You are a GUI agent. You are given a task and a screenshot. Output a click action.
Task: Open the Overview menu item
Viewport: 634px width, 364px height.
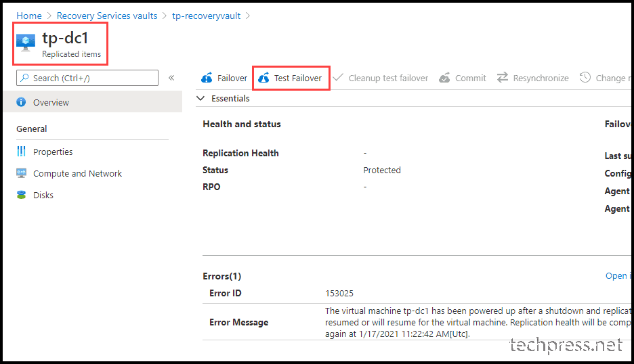pyautogui.click(x=93, y=101)
